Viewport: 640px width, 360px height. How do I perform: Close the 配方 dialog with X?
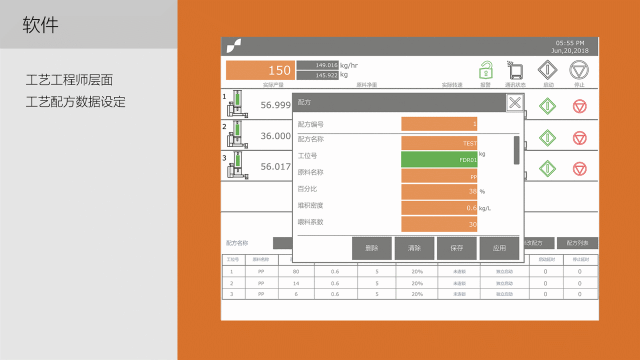pyautogui.click(x=515, y=102)
